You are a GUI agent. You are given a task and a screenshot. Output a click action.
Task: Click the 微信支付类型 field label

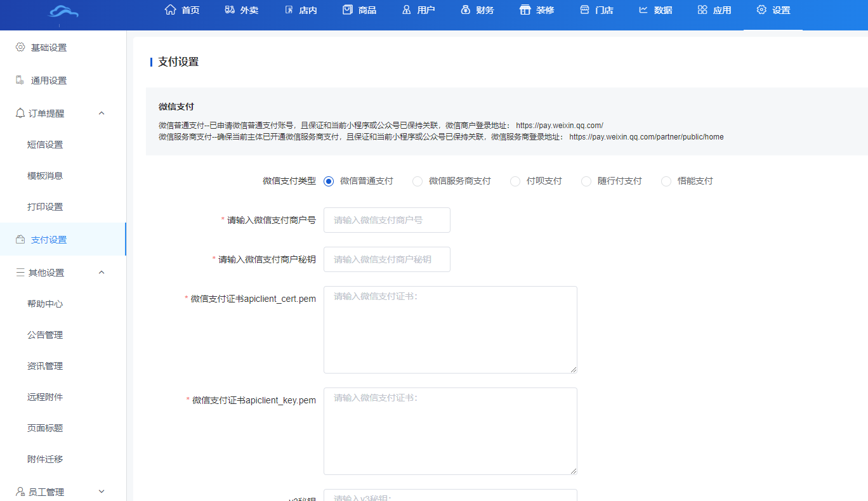(x=289, y=181)
